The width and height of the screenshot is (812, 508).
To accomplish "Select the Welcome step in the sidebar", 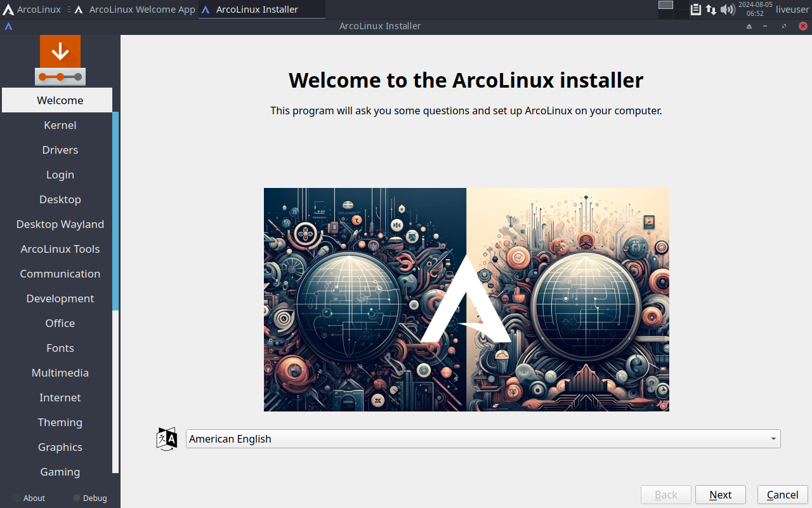I will pos(57,100).
